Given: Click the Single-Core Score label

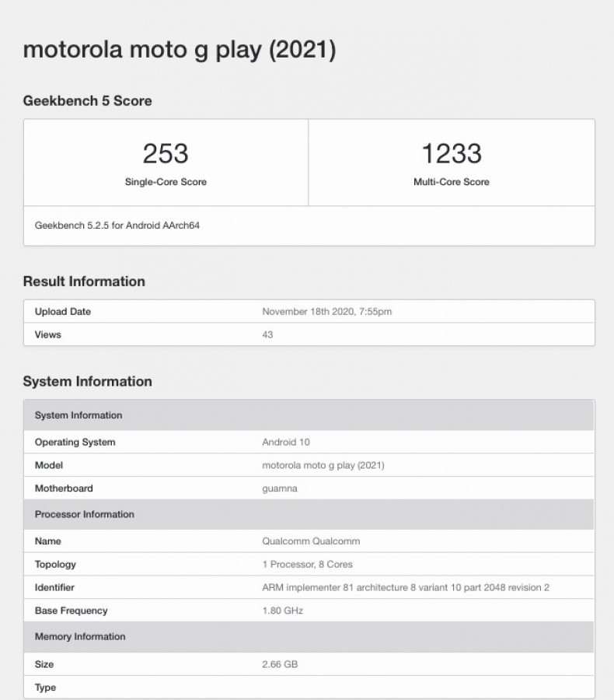Looking at the screenshot, I should point(166,182).
